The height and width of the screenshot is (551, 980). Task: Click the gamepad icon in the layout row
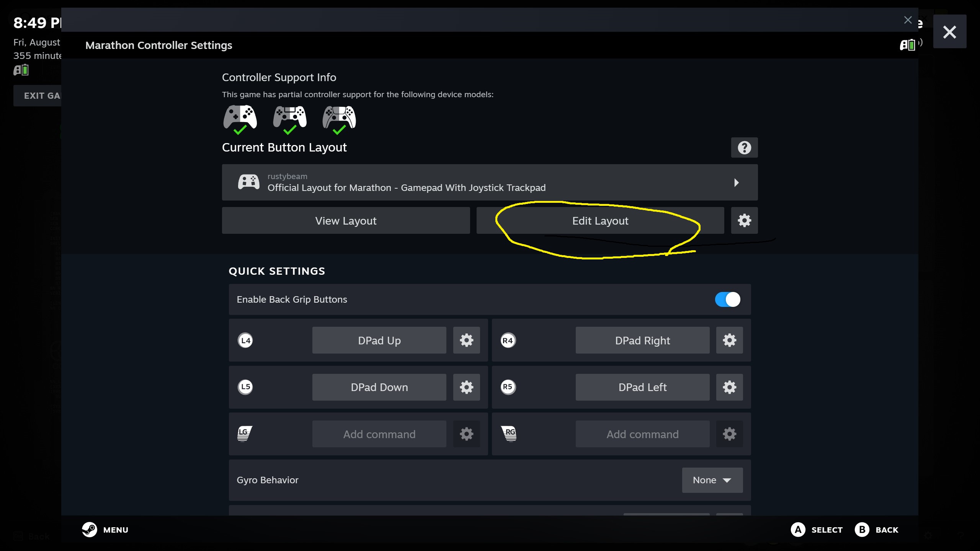(x=249, y=182)
